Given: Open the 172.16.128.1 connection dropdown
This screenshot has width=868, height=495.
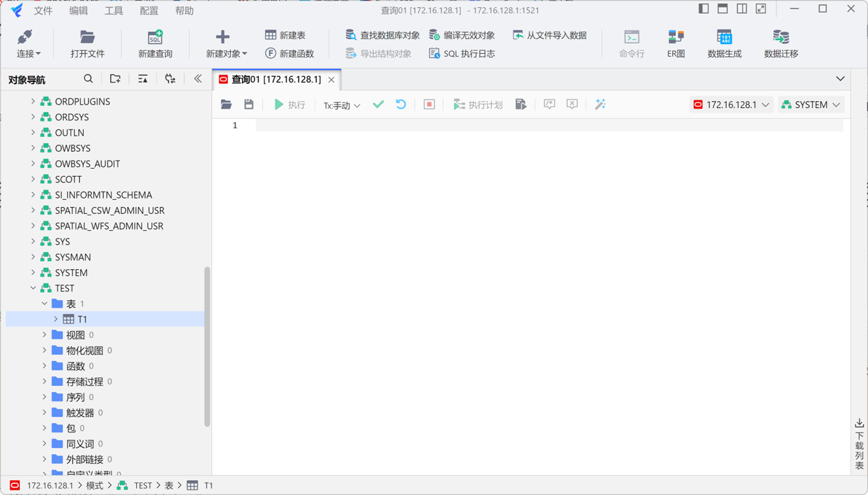Looking at the screenshot, I should pyautogui.click(x=731, y=105).
